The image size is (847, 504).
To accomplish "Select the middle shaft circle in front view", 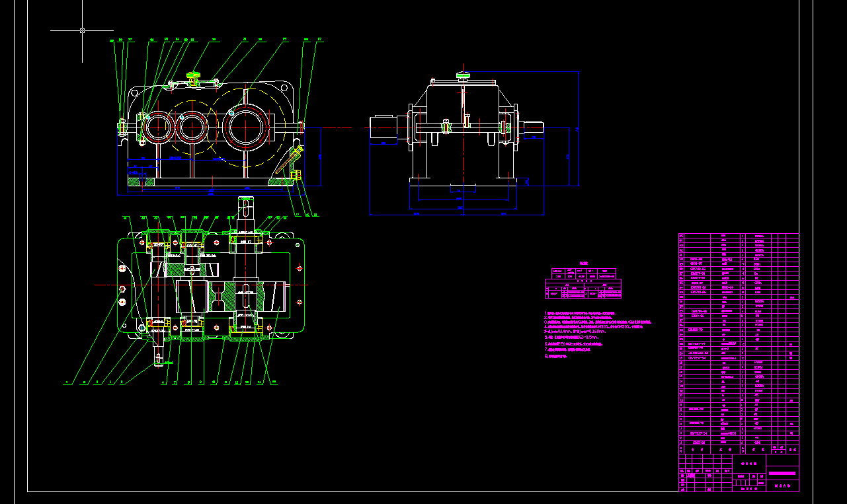I will click(193, 127).
